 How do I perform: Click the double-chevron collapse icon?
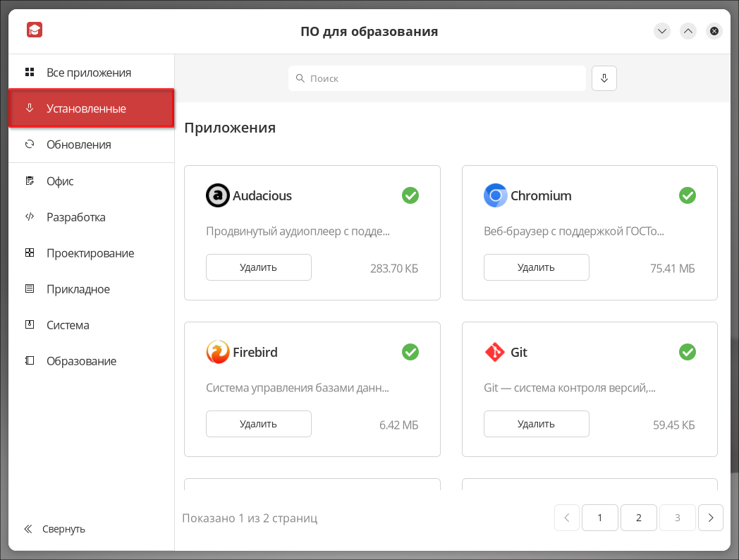(x=28, y=529)
